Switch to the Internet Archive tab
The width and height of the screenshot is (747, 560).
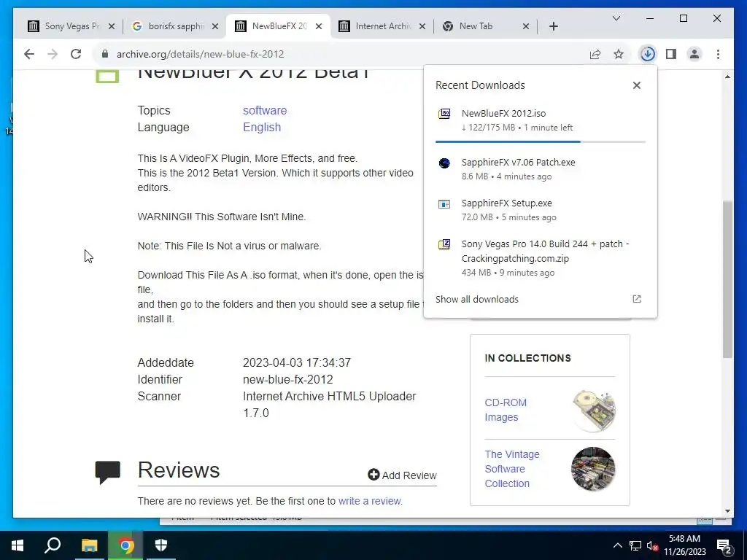[x=383, y=26]
